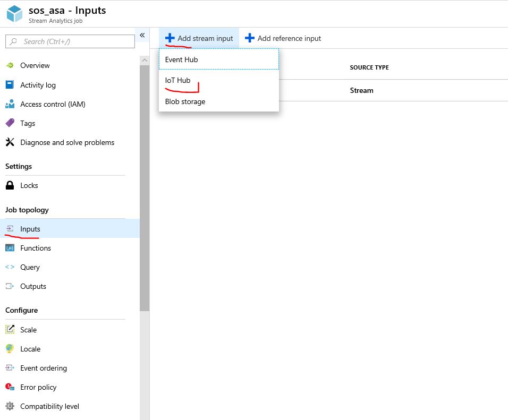Click the Activity log book icon
The width and height of the screenshot is (508, 420).
coord(10,85)
